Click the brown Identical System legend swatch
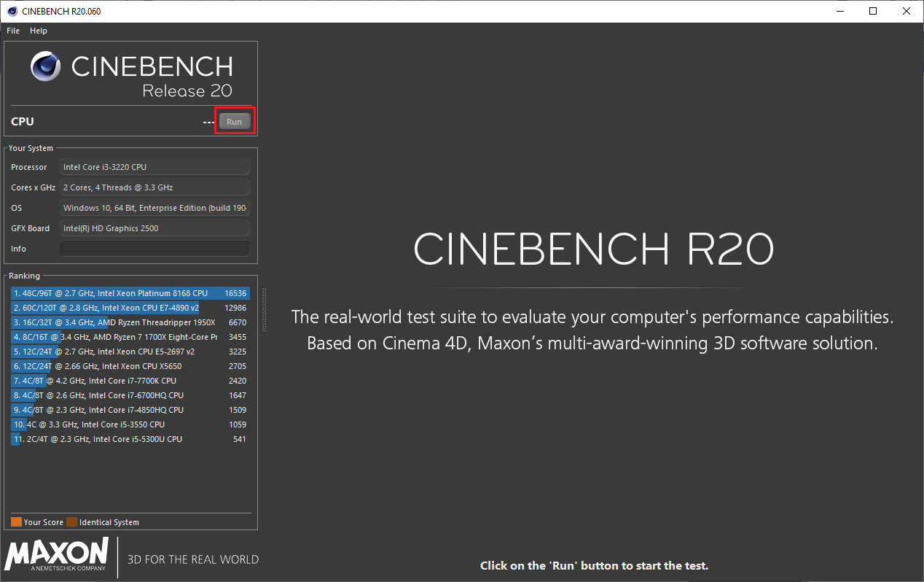The width and height of the screenshot is (924, 582). (71, 522)
